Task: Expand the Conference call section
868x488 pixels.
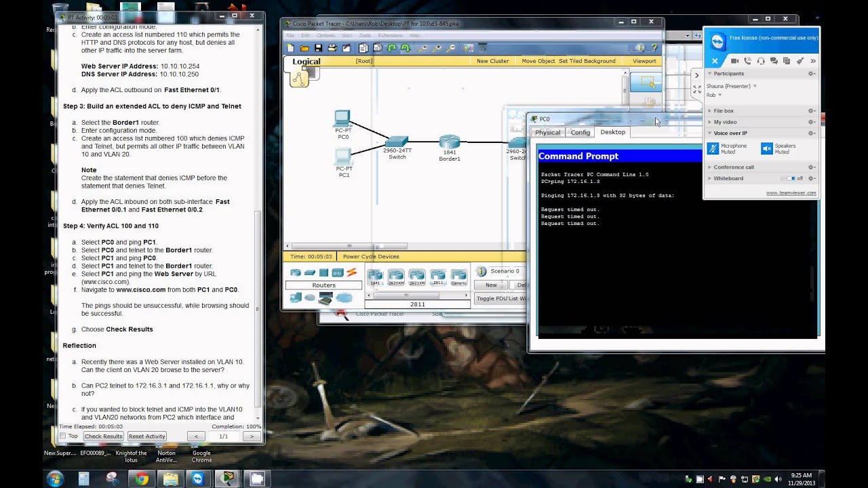Action: click(710, 167)
